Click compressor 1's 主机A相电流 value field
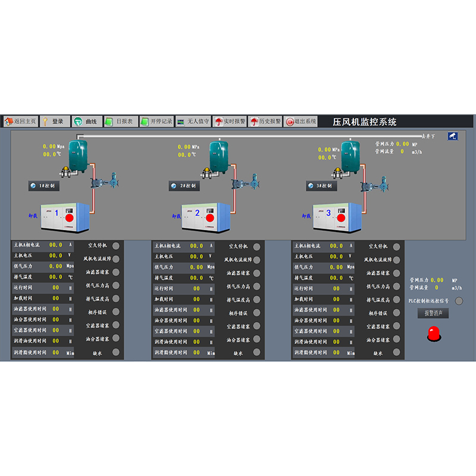The height and width of the screenshot is (476, 476). click(x=55, y=245)
